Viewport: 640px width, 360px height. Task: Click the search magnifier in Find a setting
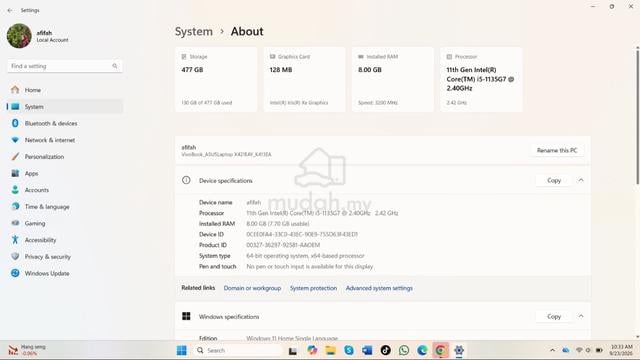coord(115,66)
